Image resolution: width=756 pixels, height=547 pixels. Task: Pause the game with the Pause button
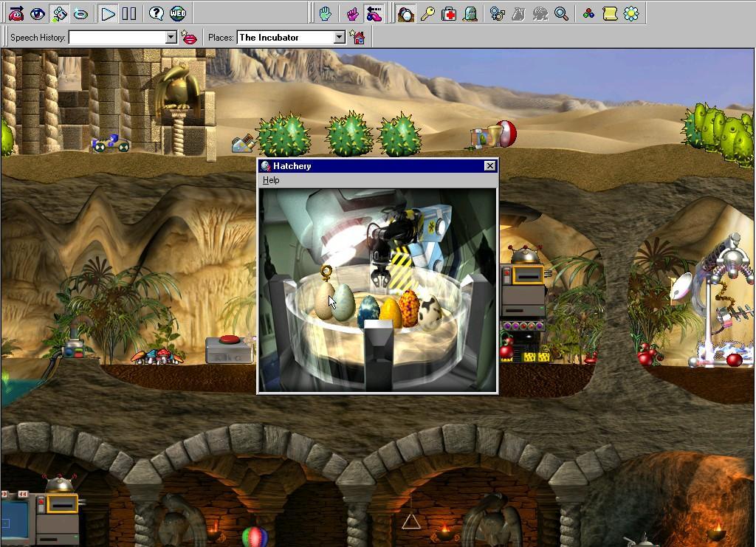pyautogui.click(x=129, y=13)
